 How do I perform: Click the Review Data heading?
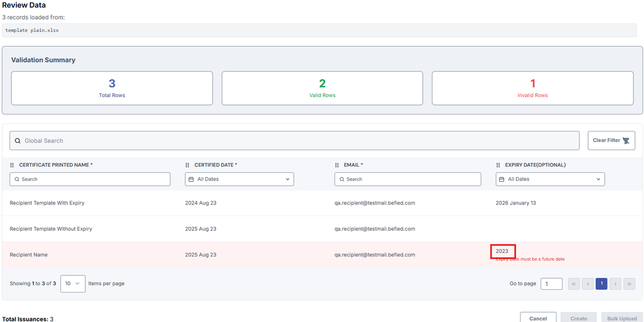(x=24, y=5)
